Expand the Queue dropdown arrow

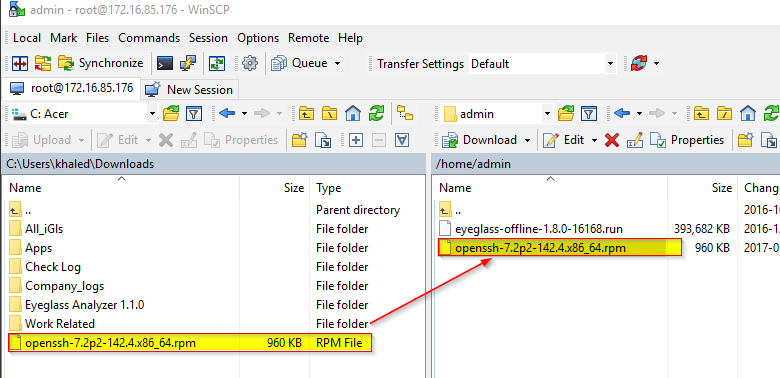pyautogui.click(x=337, y=63)
